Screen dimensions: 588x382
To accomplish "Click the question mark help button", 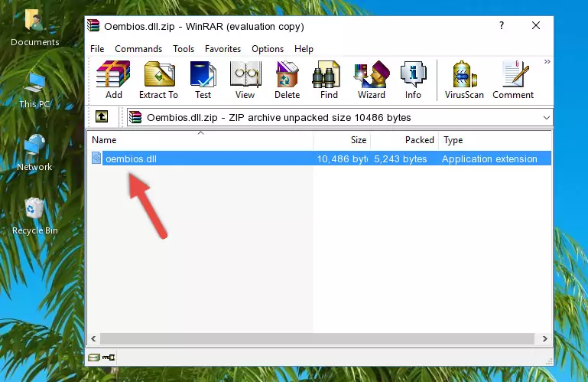I will click(502, 25).
